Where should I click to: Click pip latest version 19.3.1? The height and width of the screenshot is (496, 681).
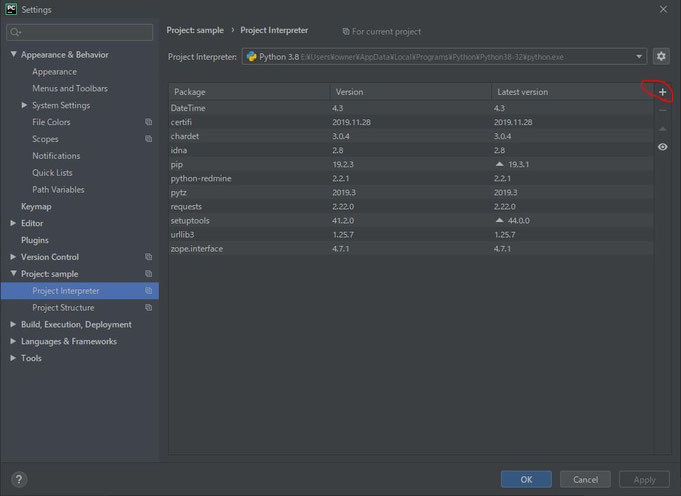(519, 165)
